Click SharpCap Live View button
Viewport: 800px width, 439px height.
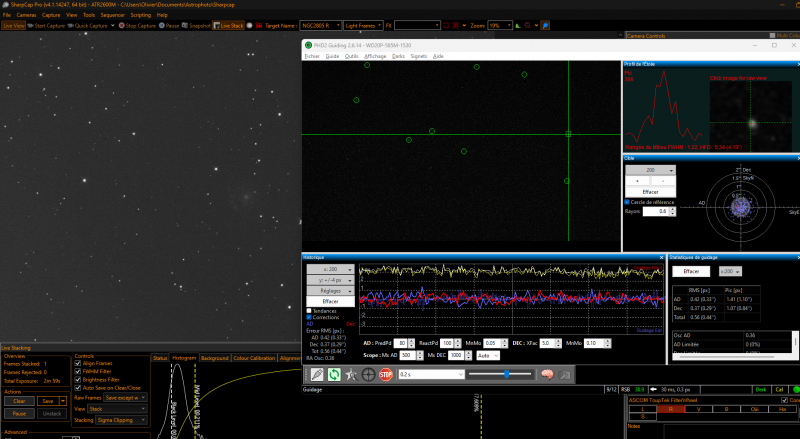13,26
